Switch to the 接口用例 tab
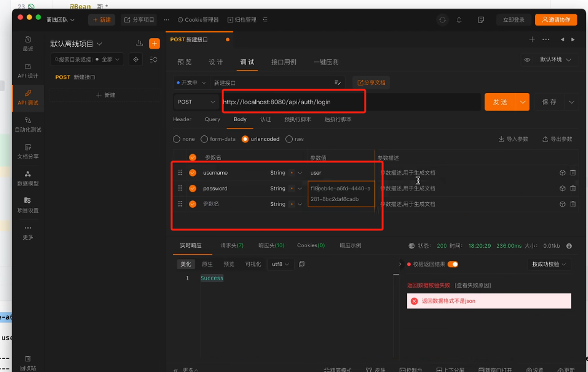Image resolution: width=588 pixels, height=372 pixels. click(x=284, y=62)
